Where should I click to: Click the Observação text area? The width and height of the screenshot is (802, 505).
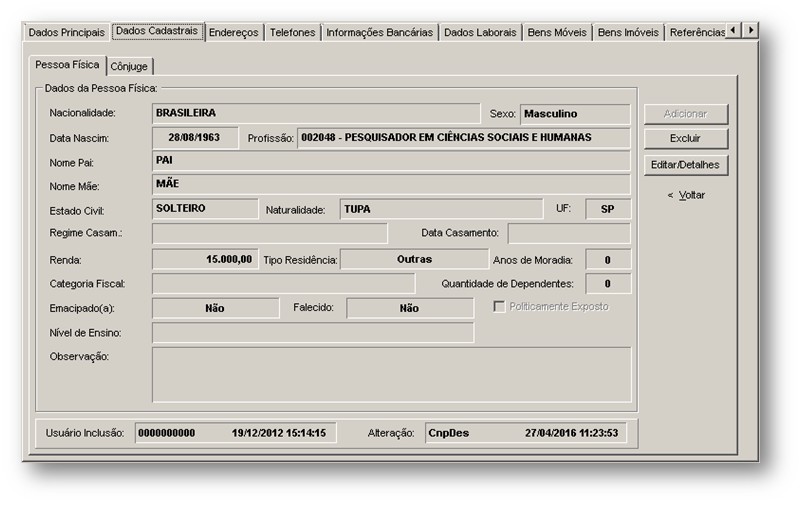[x=391, y=375]
